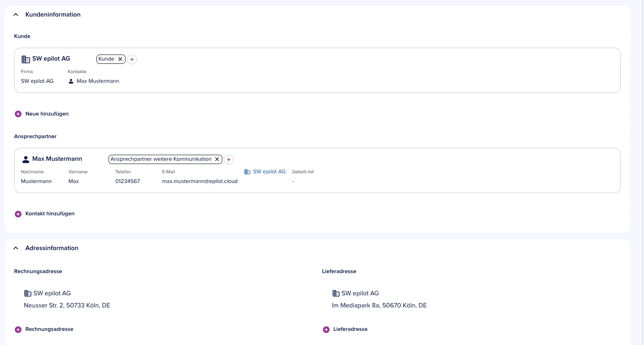Click the person icon in the Kontakte field
This screenshot has height=345, width=644.
[71, 81]
